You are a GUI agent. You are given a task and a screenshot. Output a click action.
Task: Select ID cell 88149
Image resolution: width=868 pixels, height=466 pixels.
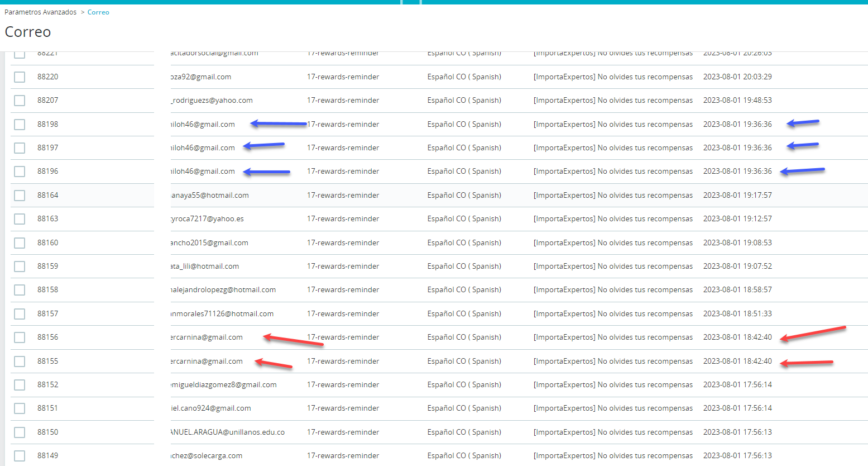click(x=48, y=455)
